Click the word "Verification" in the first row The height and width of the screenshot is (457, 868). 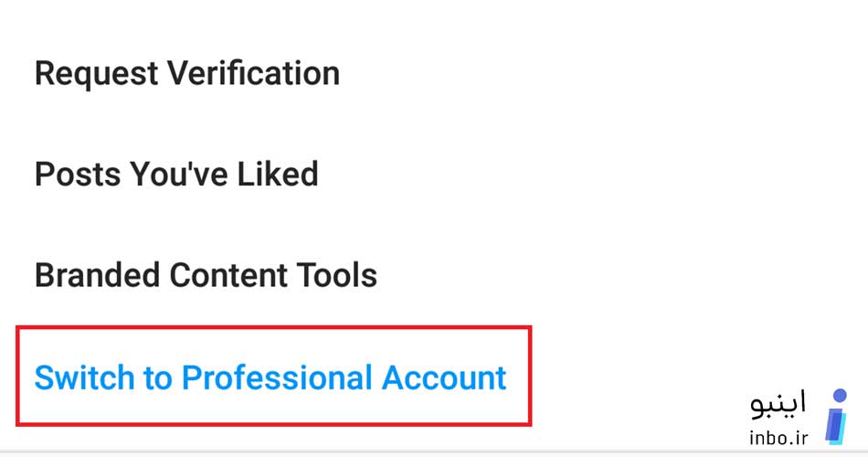click(253, 73)
